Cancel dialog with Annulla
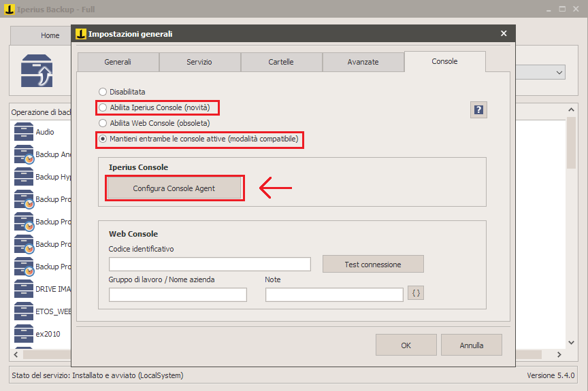 [472, 345]
